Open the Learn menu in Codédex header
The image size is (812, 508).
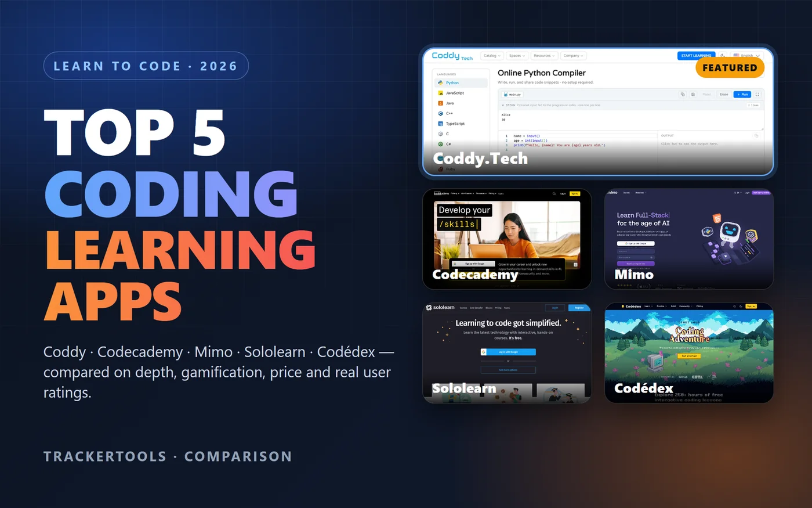(648, 306)
